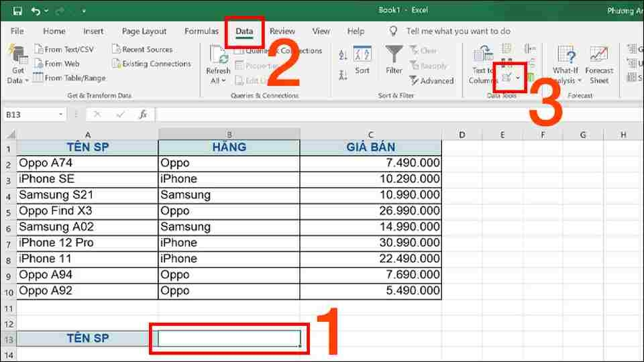The image size is (644, 362).
Task: Select the Oppo Find X3 cell
Action: point(87,211)
